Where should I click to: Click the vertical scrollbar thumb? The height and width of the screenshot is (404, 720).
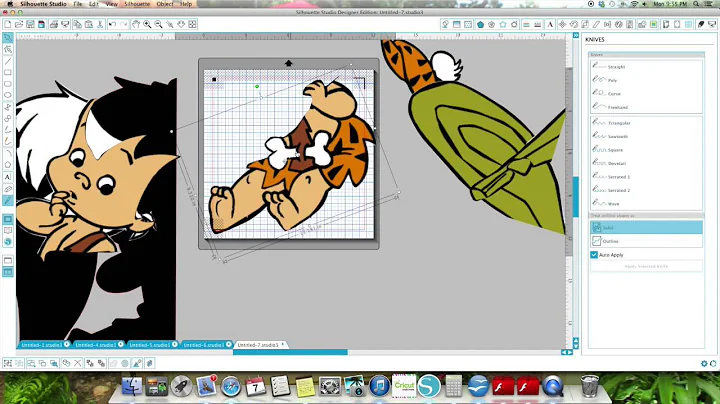[x=575, y=197]
